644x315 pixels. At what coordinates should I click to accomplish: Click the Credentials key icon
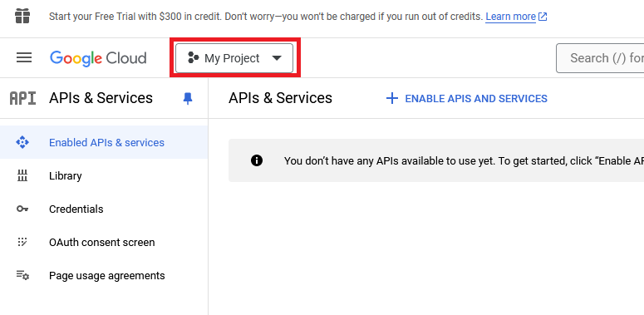click(22, 209)
